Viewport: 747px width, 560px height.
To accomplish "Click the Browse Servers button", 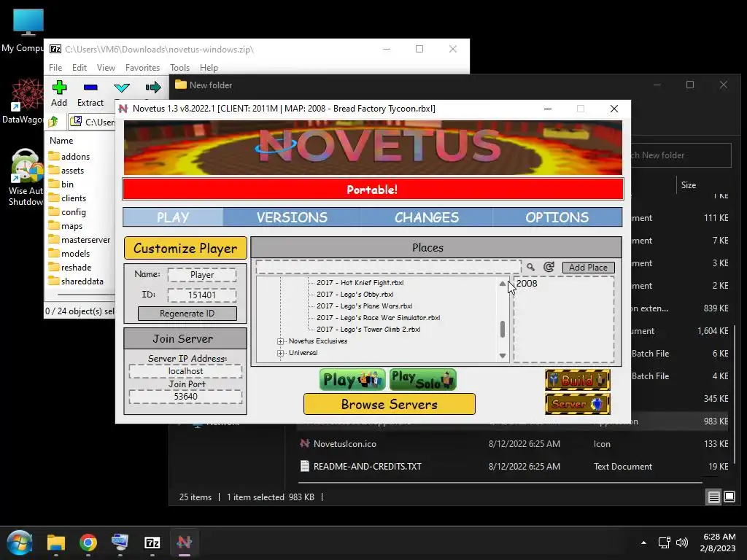I will tap(390, 404).
